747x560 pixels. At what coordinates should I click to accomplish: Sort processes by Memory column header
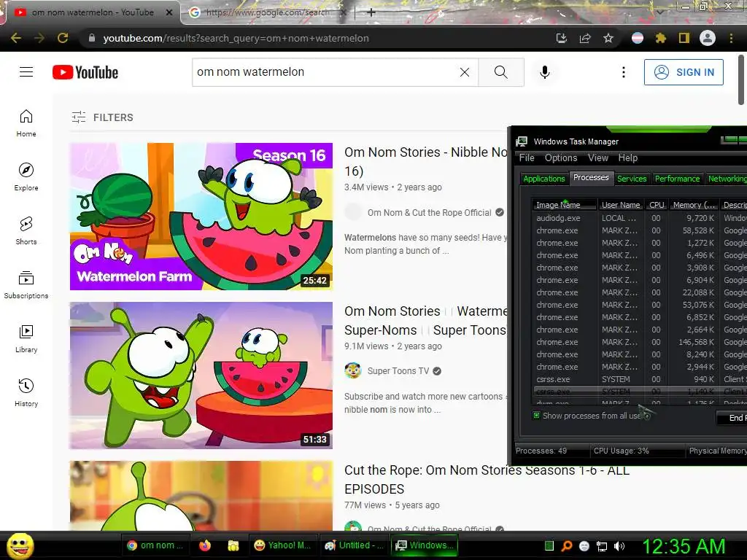[x=694, y=205]
